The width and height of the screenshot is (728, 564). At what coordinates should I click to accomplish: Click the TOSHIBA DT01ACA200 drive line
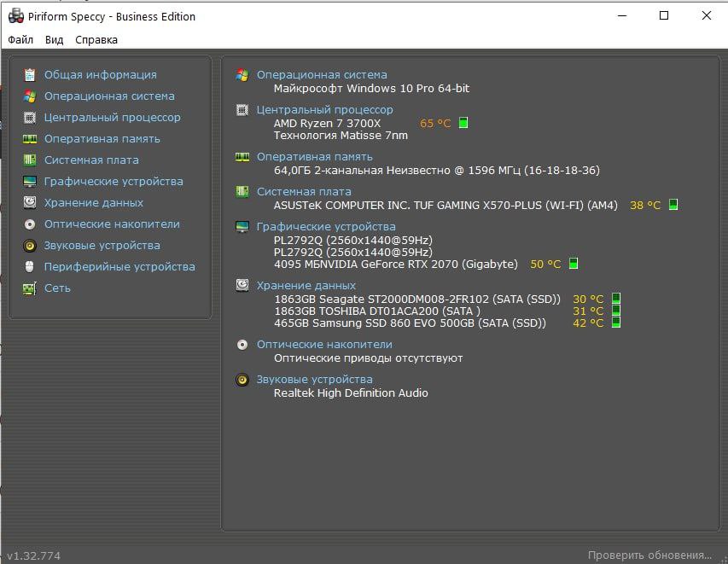[x=377, y=311]
